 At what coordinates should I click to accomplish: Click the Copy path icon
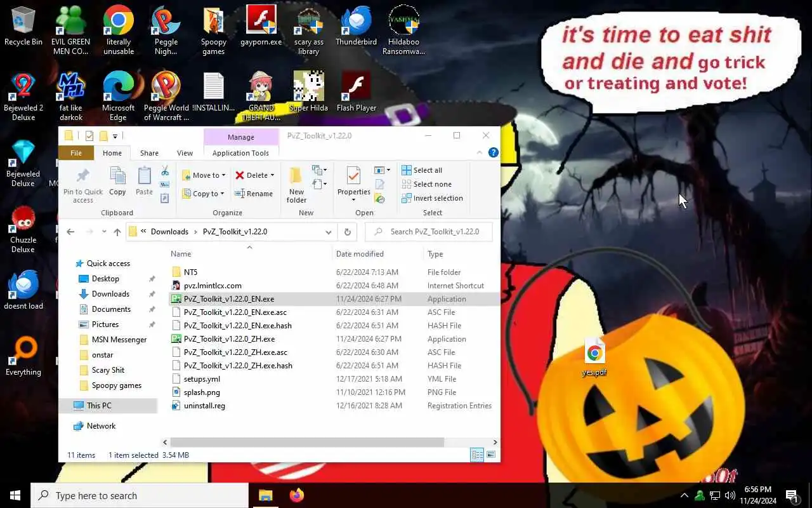point(165,184)
